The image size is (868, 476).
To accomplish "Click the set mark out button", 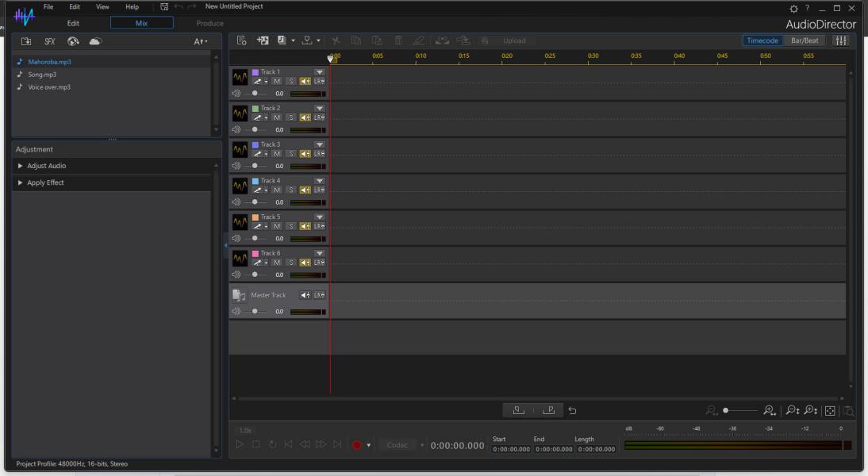I will click(x=548, y=411).
